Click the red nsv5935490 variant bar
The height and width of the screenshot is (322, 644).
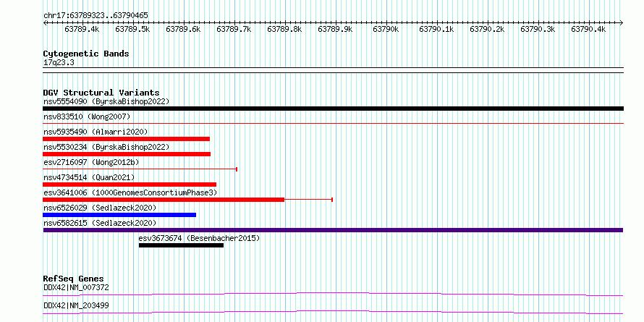pyautogui.click(x=126, y=139)
